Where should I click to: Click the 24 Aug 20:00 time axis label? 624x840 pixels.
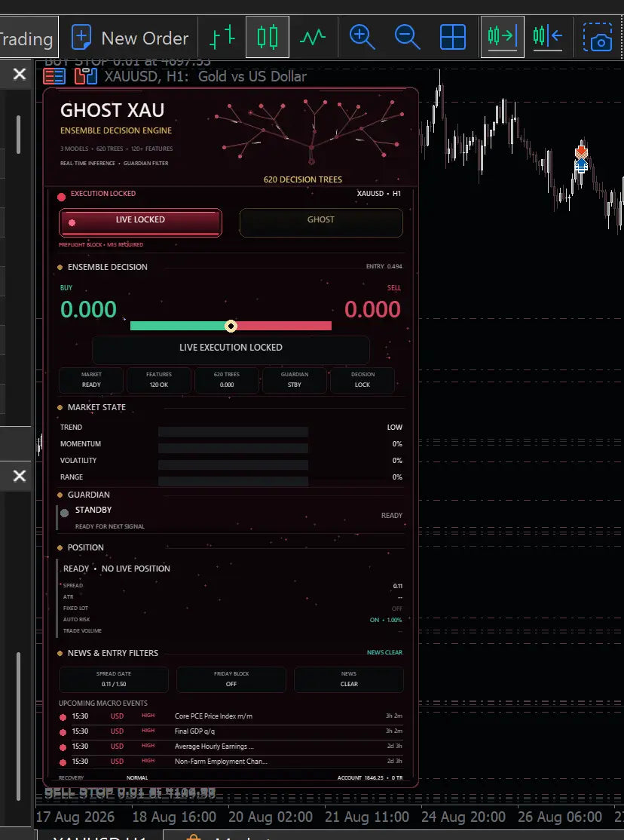pyautogui.click(x=463, y=817)
